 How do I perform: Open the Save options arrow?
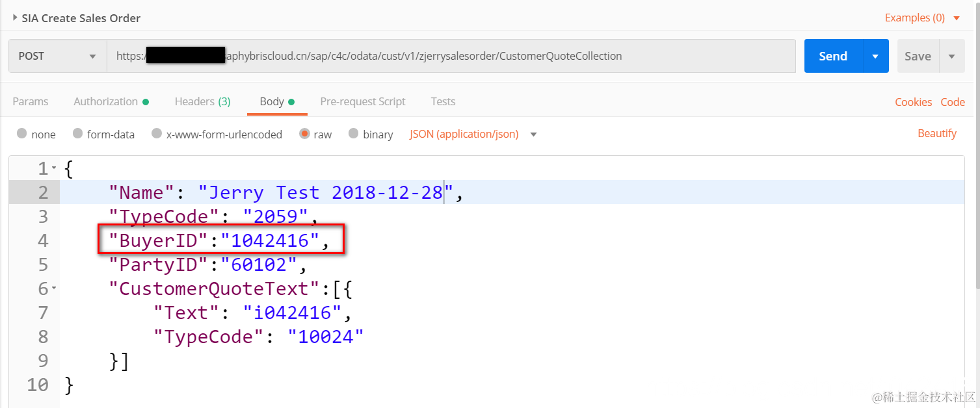(x=952, y=56)
